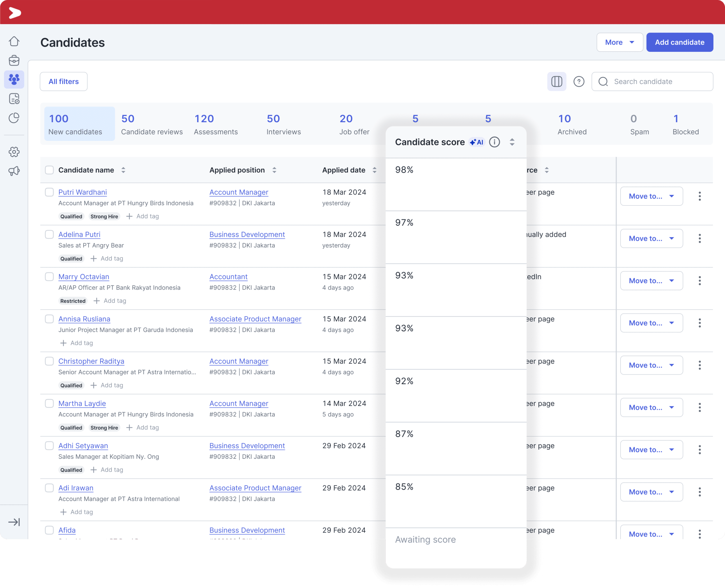This screenshot has height=588, width=725.
Task: Switch to the Candidate reviews tab
Action: coord(152,124)
